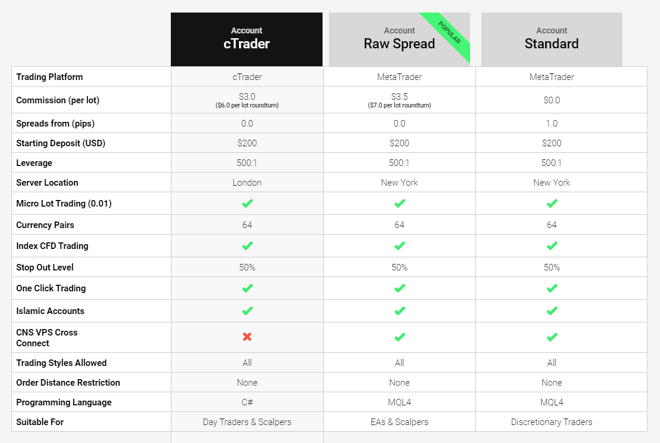660x443 pixels.
Task: Click the Trading Platform row label
Action: click(50, 77)
